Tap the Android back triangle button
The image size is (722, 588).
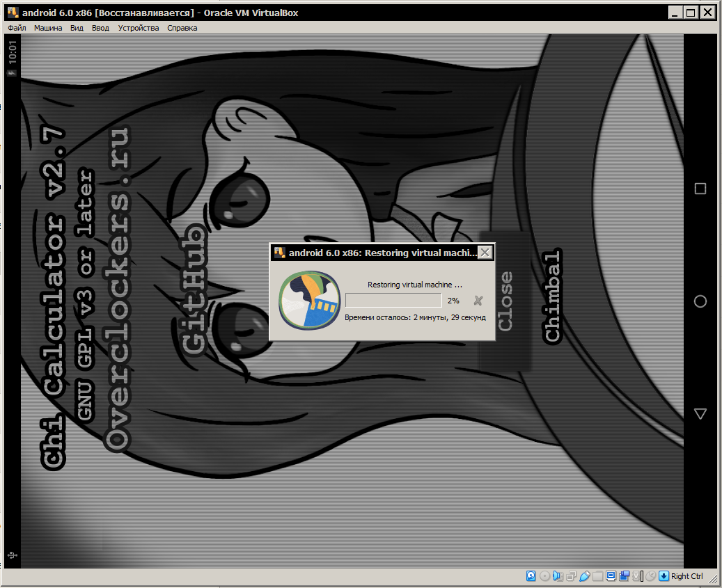coord(700,413)
